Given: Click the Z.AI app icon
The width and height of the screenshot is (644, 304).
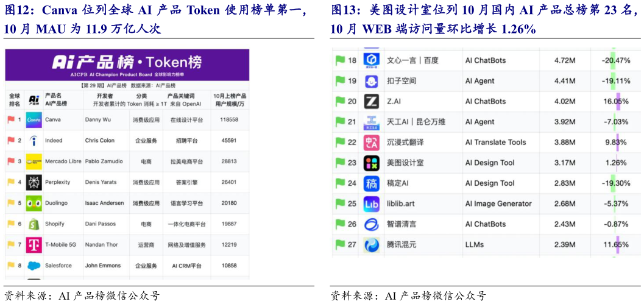Looking at the screenshot, I should point(372,102).
